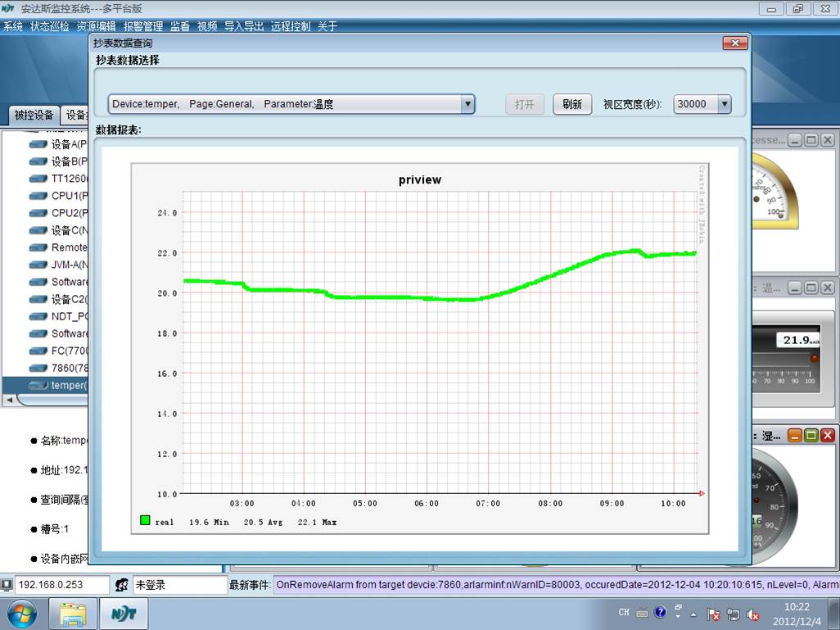Click the network tray icon
The width and height of the screenshot is (840, 630).
coord(733,614)
